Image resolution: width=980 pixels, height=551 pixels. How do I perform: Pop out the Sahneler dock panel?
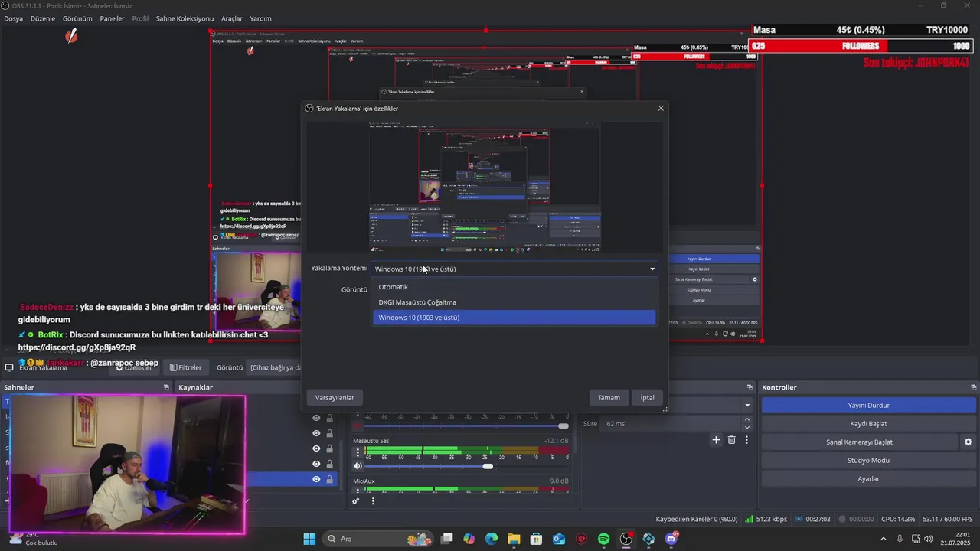(166, 387)
